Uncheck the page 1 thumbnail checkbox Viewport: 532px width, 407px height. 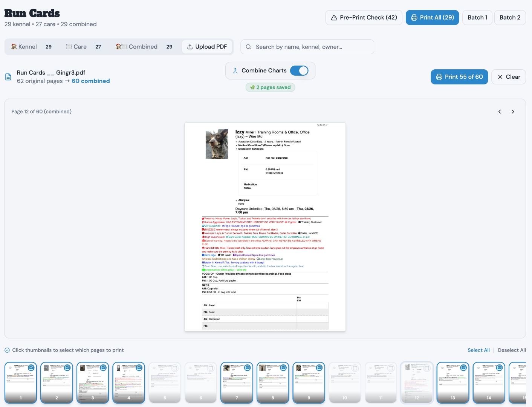click(x=31, y=368)
